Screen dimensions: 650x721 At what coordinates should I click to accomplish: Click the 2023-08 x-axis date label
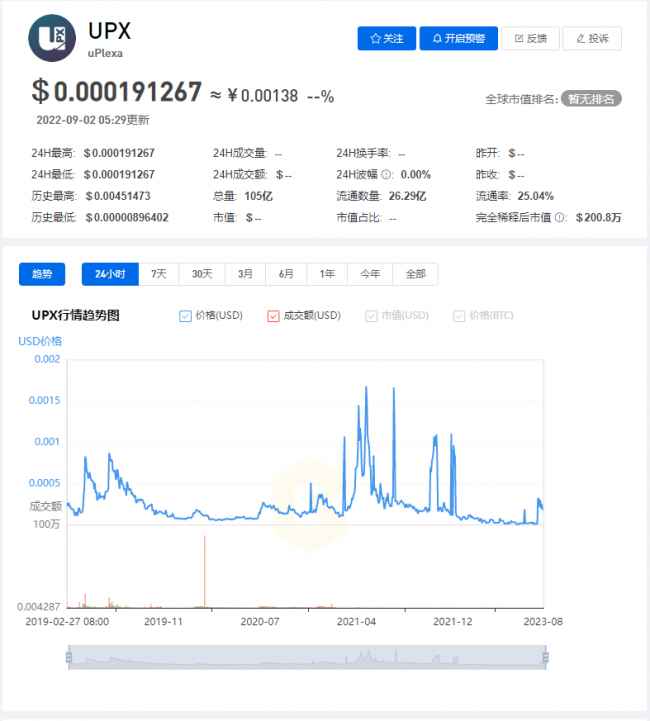543,622
